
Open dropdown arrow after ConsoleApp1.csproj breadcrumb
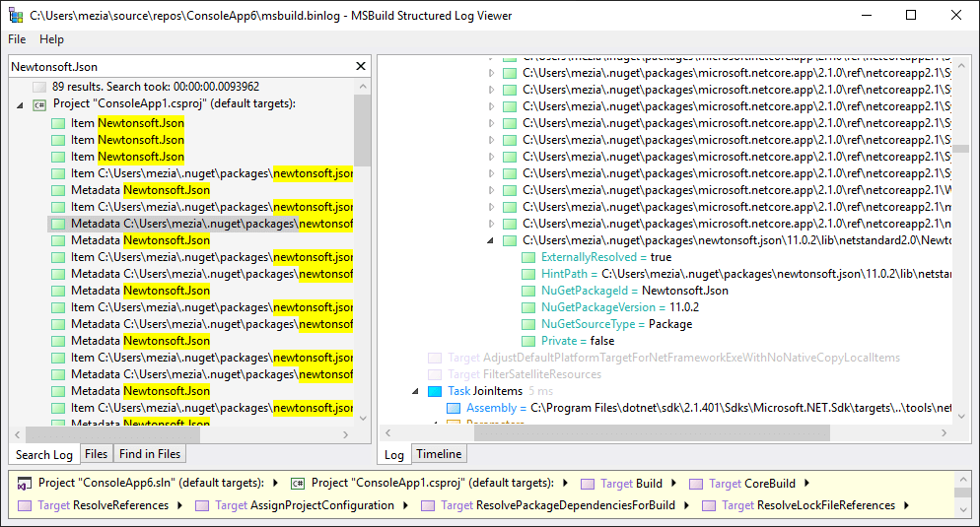tap(566, 484)
